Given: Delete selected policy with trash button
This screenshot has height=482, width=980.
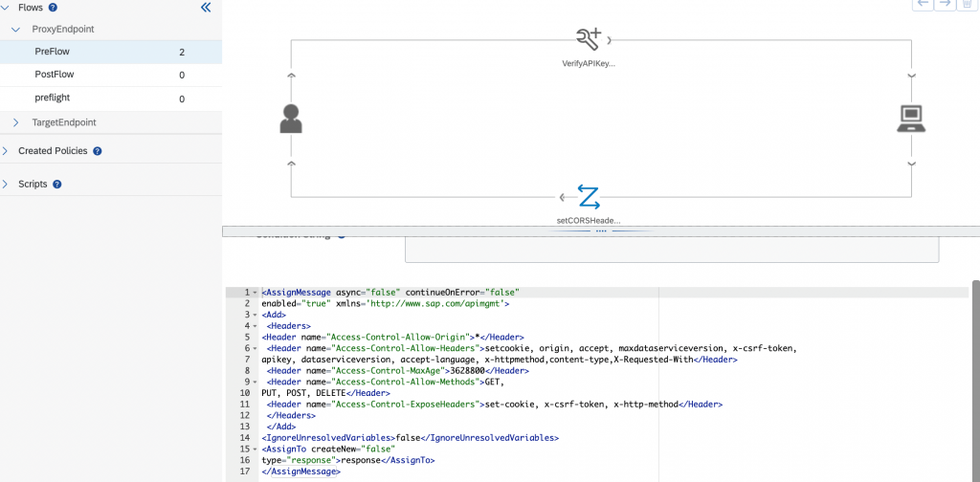Looking at the screenshot, I should click(x=967, y=3).
